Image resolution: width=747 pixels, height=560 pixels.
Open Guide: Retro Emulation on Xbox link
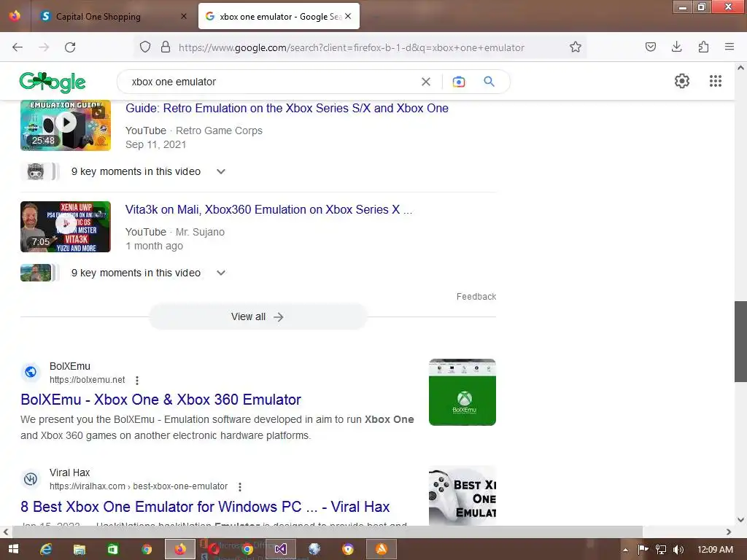287,108
